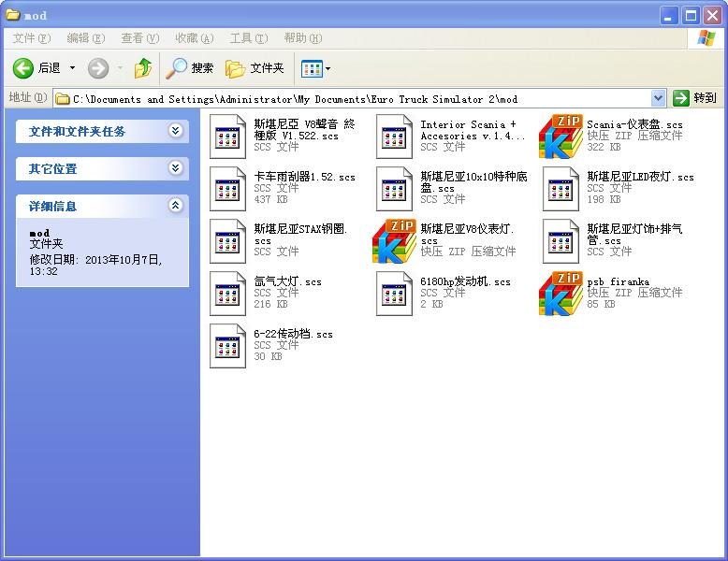Click the Up folder icon in toolbar
The height and width of the screenshot is (561, 728).
click(x=142, y=68)
